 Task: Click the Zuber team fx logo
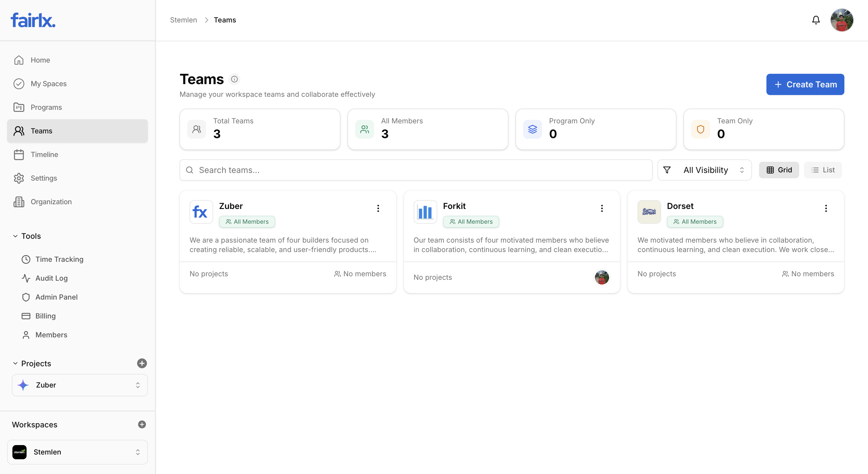[x=201, y=212]
